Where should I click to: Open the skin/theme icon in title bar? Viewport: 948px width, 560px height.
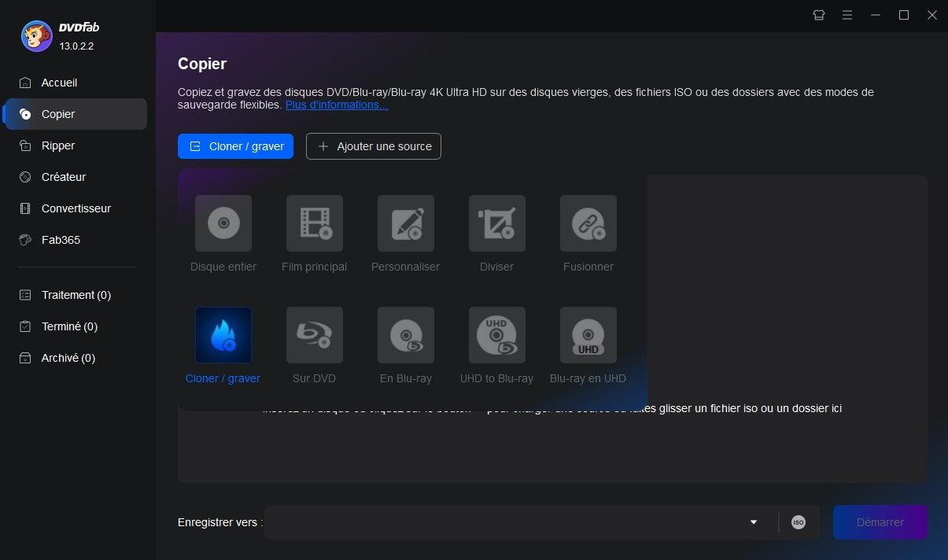[819, 15]
